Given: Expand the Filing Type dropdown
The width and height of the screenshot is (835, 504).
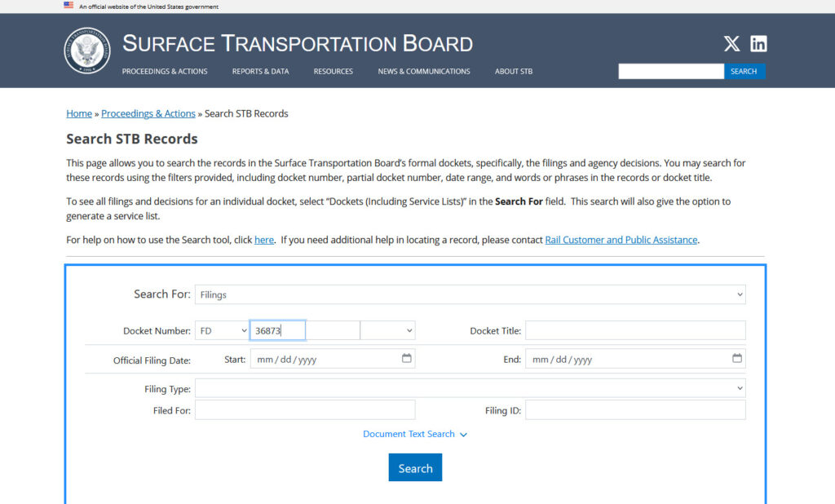Looking at the screenshot, I should pyautogui.click(x=470, y=388).
